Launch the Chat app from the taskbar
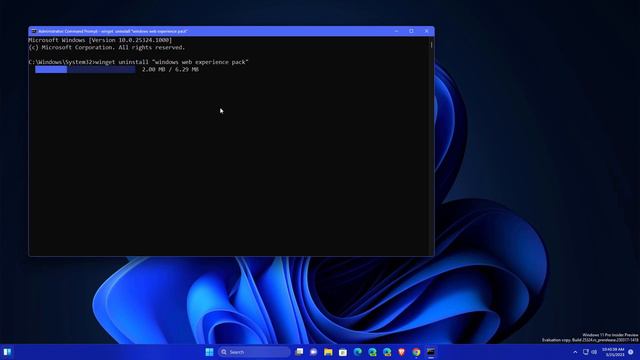Screen dimensions: 640x360 tap(313, 352)
